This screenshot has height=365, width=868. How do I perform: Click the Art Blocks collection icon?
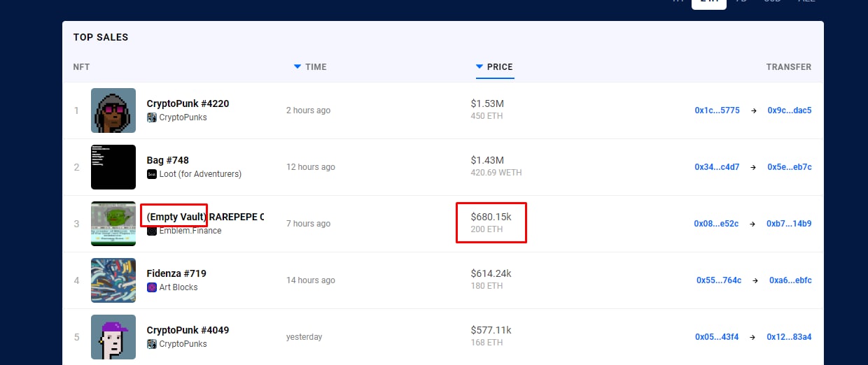pos(152,287)
